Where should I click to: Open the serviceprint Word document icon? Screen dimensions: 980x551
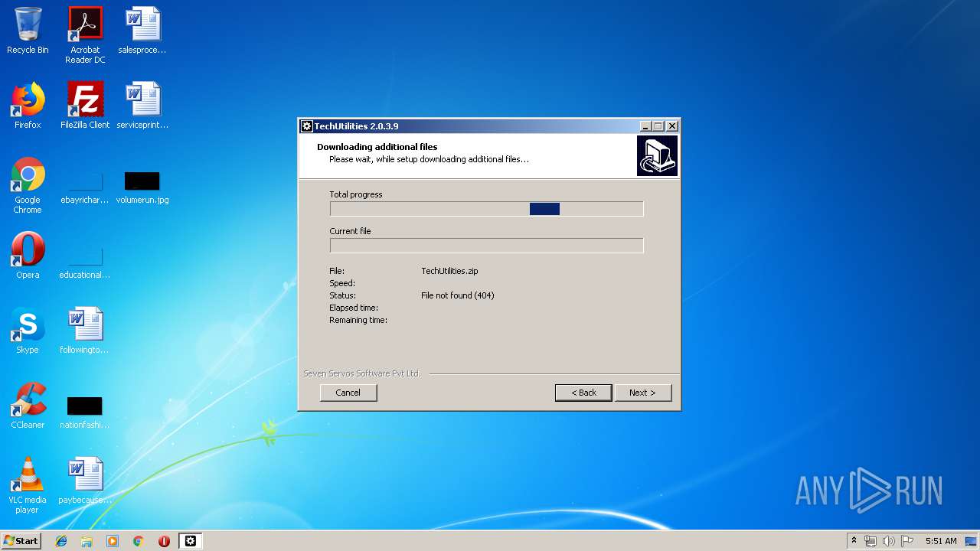(x=142, y=106)
